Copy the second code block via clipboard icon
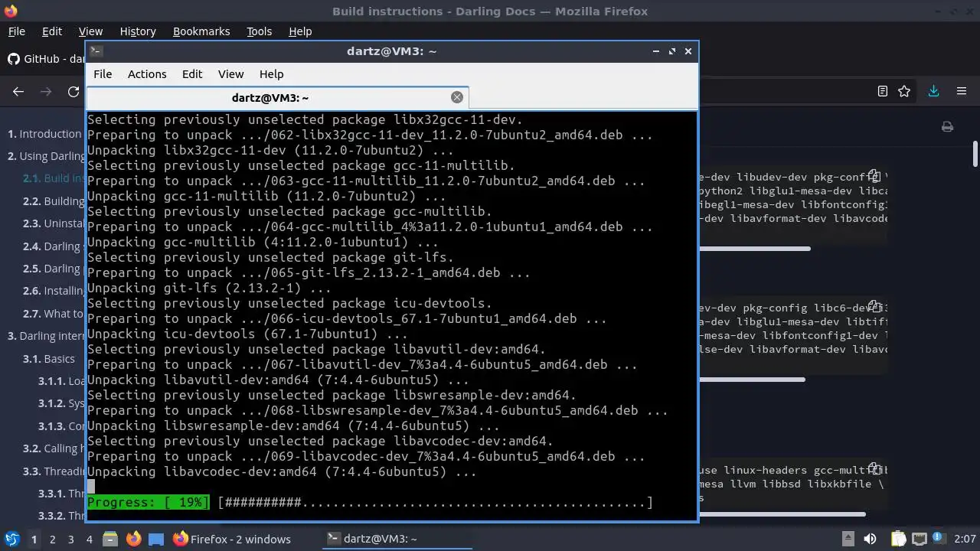980x551 pixels. (x=874, y=308)
